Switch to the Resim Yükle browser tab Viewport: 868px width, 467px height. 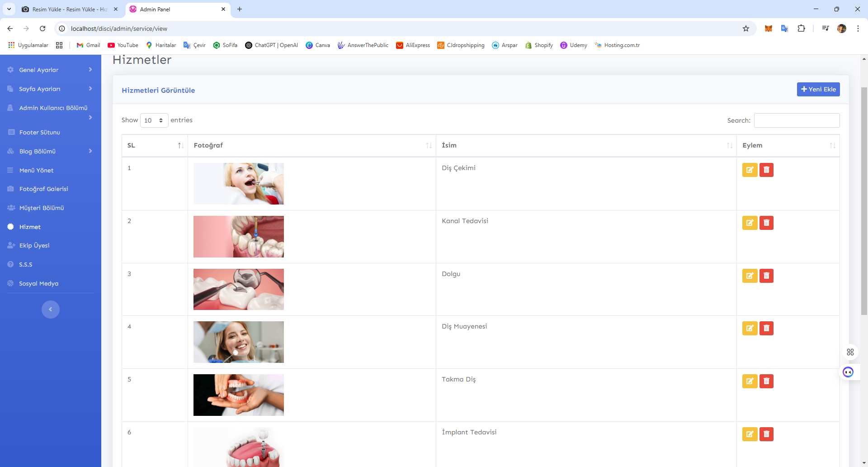tap(69, 9)
